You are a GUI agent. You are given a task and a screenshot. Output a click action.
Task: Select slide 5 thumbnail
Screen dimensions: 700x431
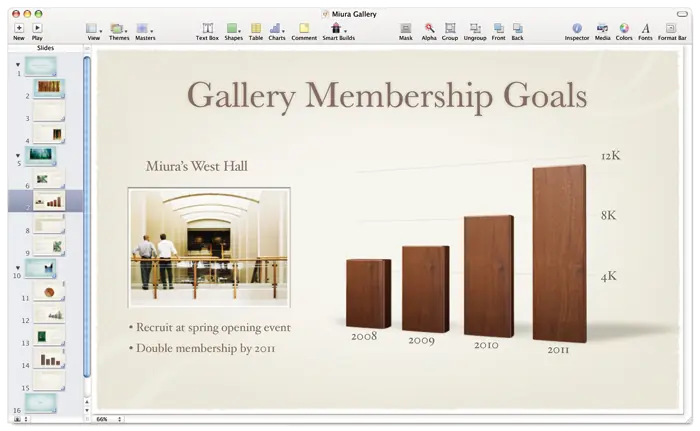[41, 156]
